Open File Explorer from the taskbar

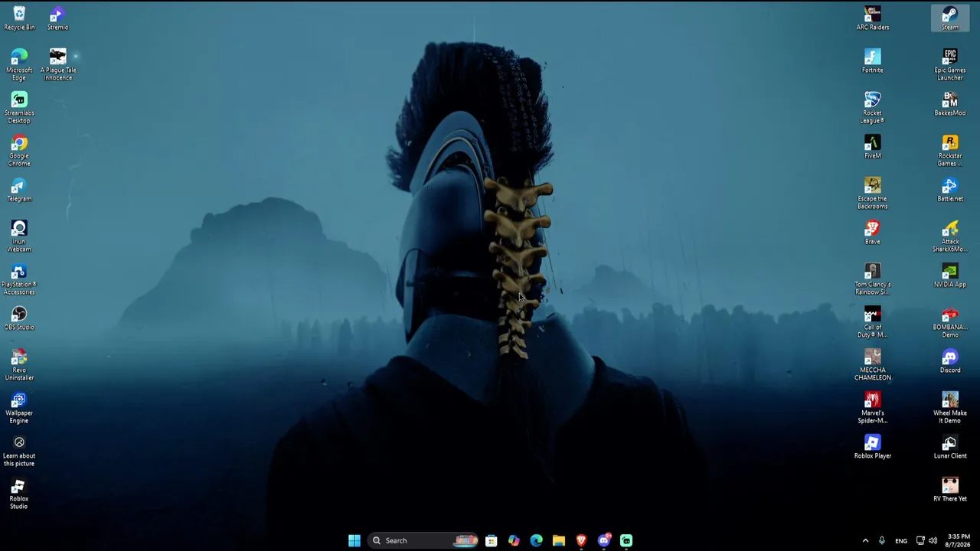(x=559, y=540)
